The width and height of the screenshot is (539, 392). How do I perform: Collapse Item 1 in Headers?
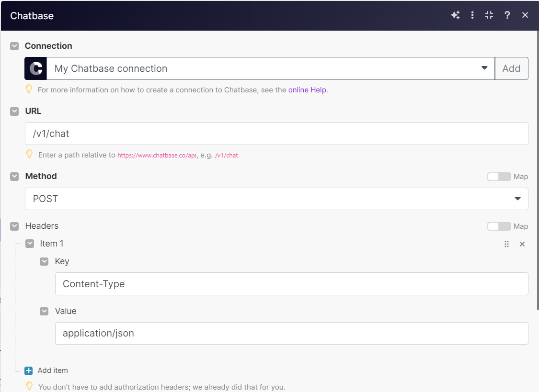click(30, 244)
